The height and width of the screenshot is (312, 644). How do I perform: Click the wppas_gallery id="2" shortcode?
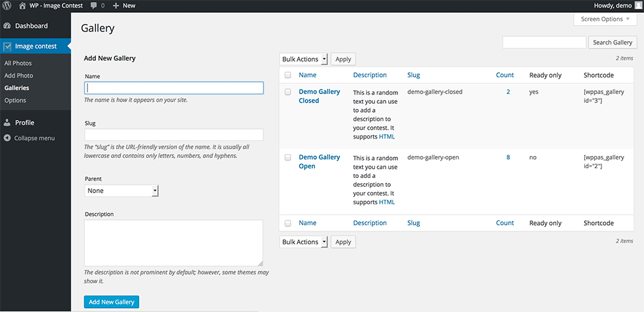(x=604, y=162)
